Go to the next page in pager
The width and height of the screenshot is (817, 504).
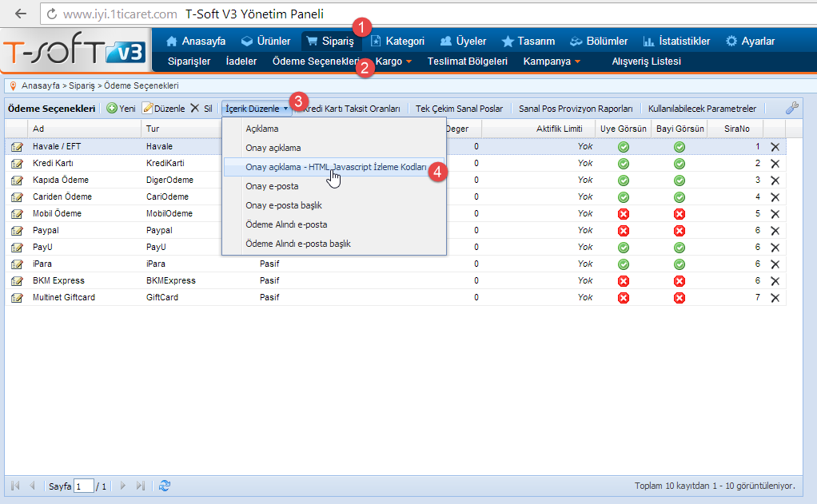[123, 486]
